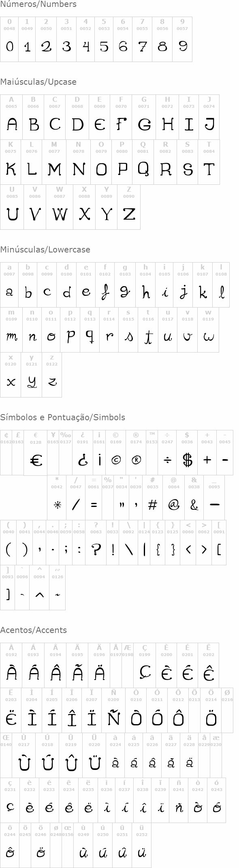Click the lowercase t glyph cell
Image resolution: width=239 pixels, height=868 pixels.
(148, 330)
